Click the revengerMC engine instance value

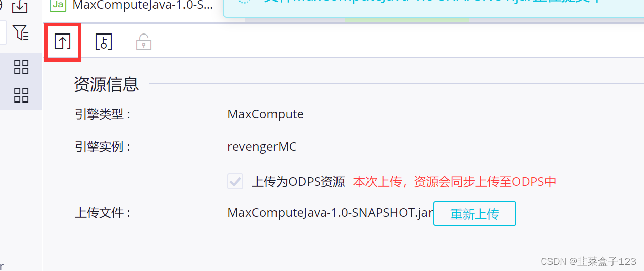pos(262,147)
